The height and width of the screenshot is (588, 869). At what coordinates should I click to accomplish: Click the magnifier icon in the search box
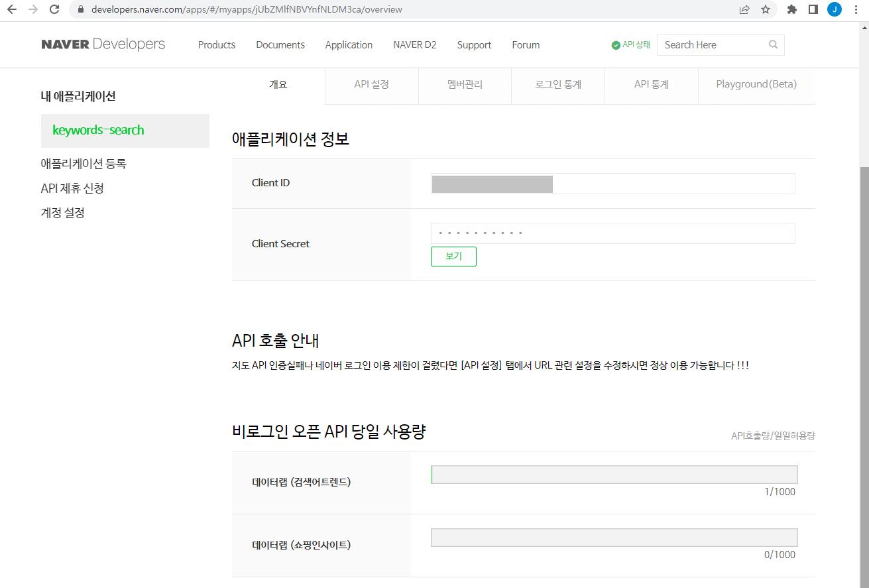(x=772, y=44)
